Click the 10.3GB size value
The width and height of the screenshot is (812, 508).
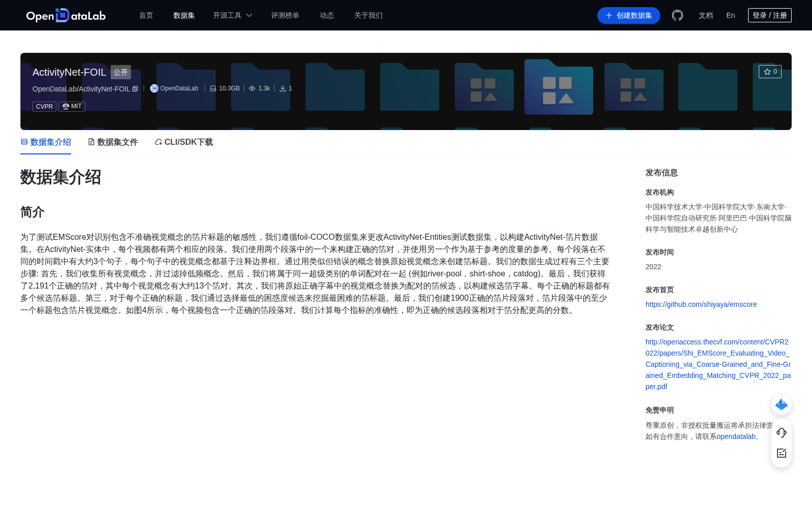229,88
